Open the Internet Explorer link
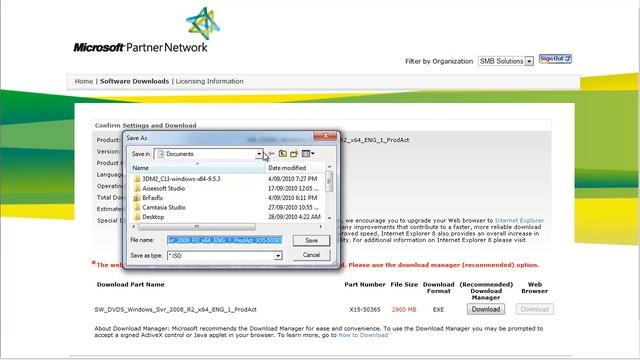 (x=519, y=220)
